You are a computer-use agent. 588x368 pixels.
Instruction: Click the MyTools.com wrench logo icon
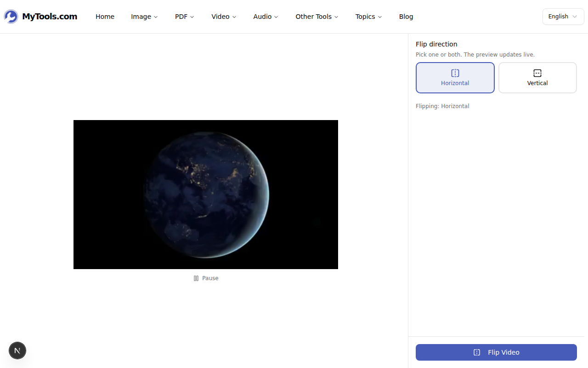11,17
